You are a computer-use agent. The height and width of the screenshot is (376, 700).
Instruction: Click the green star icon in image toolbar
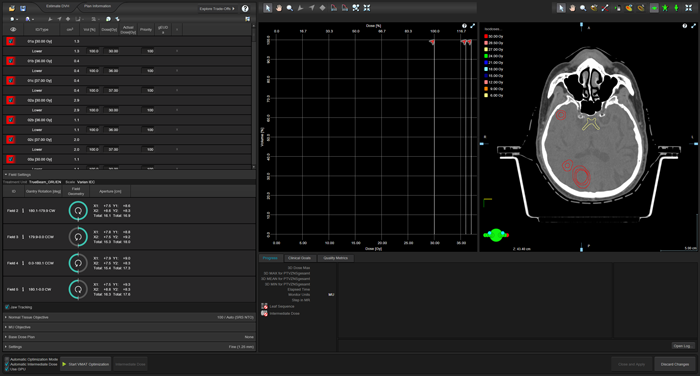665,8
